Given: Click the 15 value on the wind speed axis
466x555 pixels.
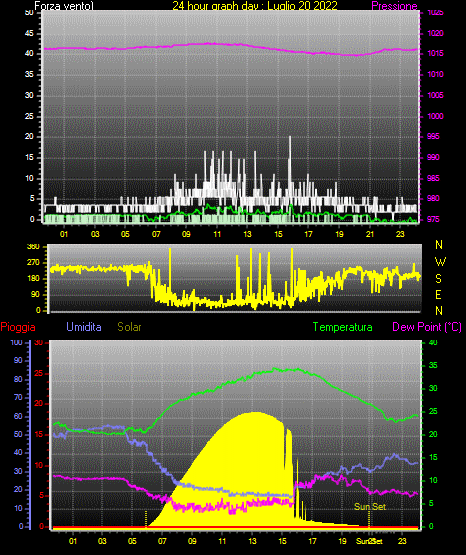Looking at the screenshot, I should [x=29, y=157].
